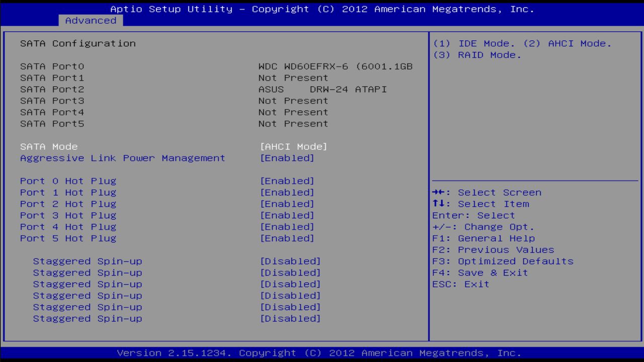
Task: Click the Aptio Setup Utility title text
Action: [x=322, y=9]
